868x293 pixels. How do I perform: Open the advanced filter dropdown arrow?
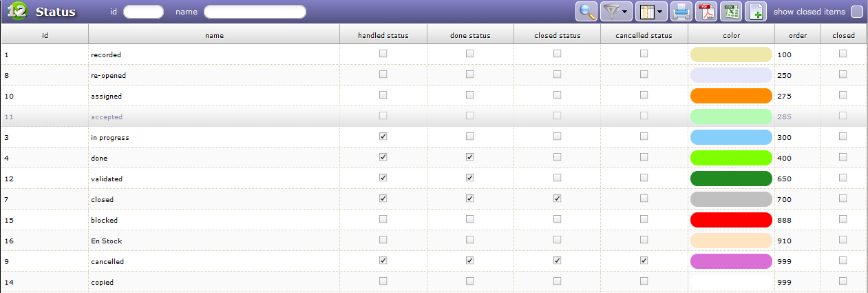624,12
